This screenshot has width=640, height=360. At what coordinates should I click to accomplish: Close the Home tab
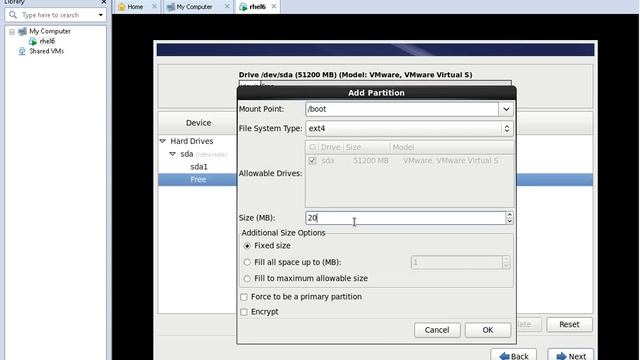coord(154,6)
